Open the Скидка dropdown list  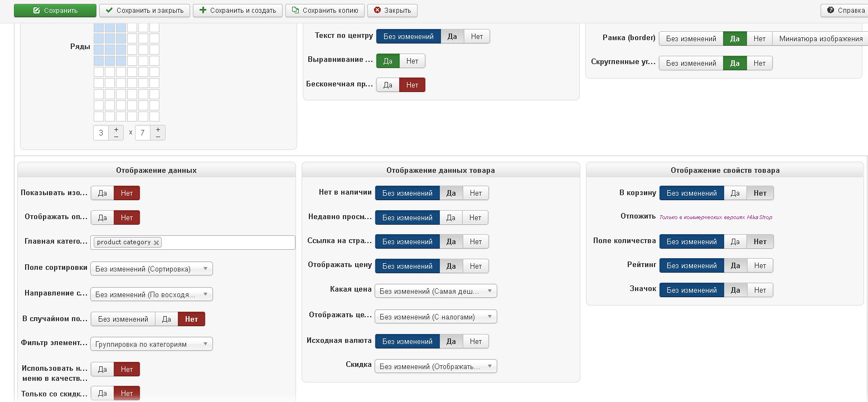(x=435, y=366)
